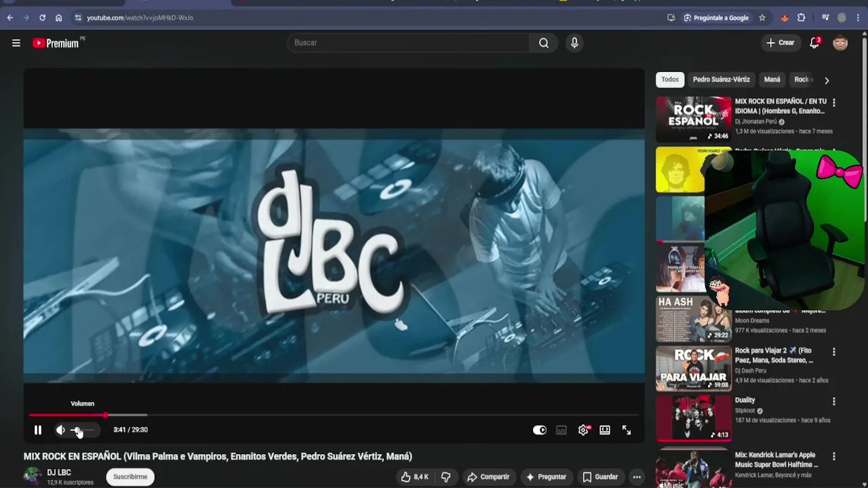
Task: Select the Pedro Suárez-Vértiz chip
Action: (721, 79)
